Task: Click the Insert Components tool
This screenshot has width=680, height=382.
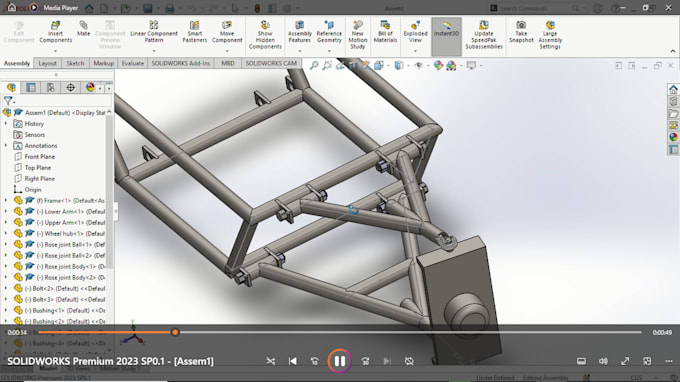Action: click(x=56, y=32)
